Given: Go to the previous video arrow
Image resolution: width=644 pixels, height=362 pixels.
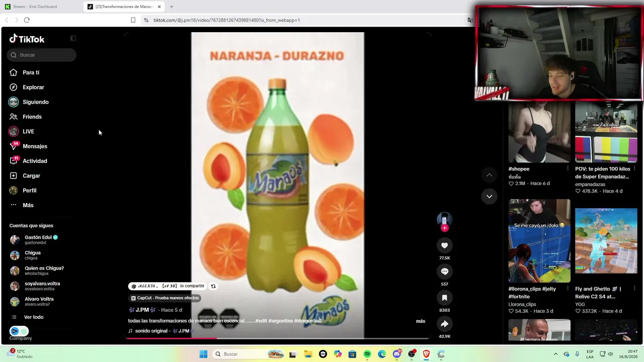Looking at the screenshot, I should 489,175.
